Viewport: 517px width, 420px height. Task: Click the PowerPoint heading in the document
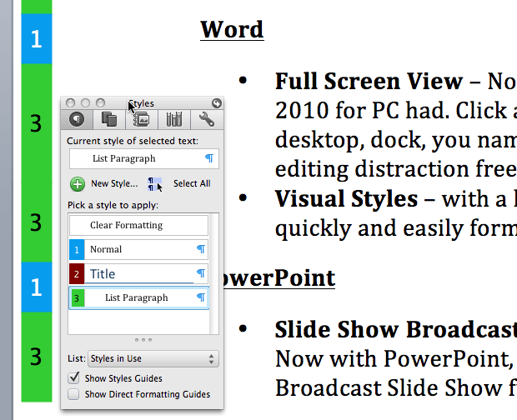(x=279, y=277)
